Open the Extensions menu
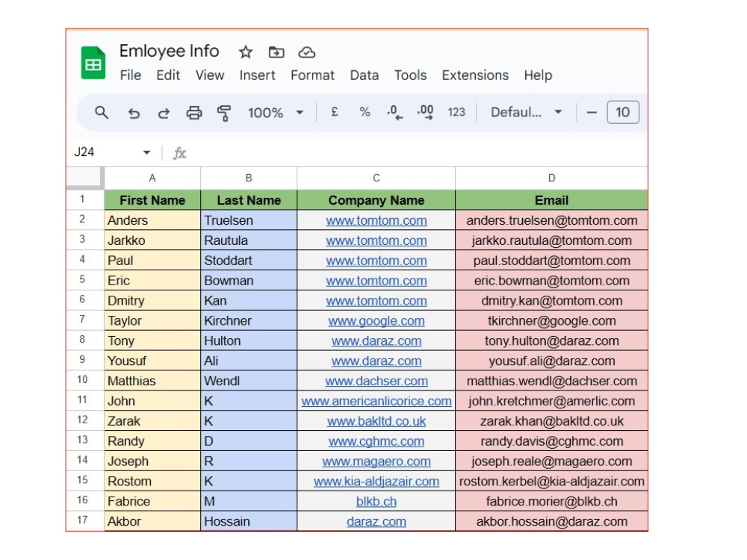Screen dimensions: 747x560 (475, 75)
